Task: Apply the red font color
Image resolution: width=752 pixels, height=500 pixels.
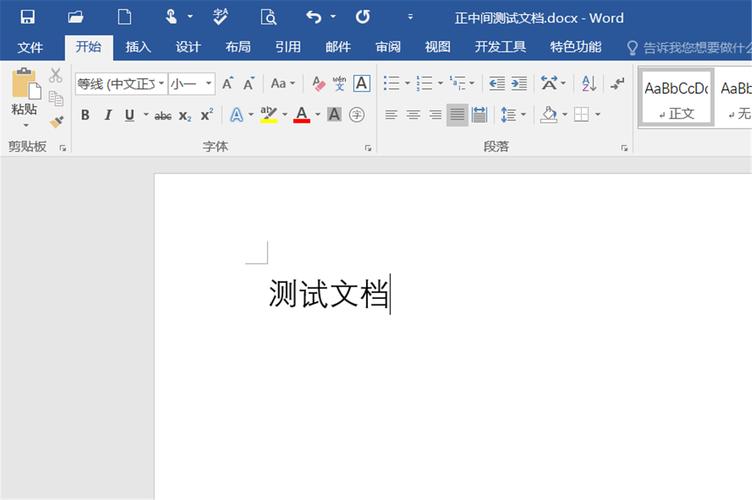Action: tap(301, 115)
